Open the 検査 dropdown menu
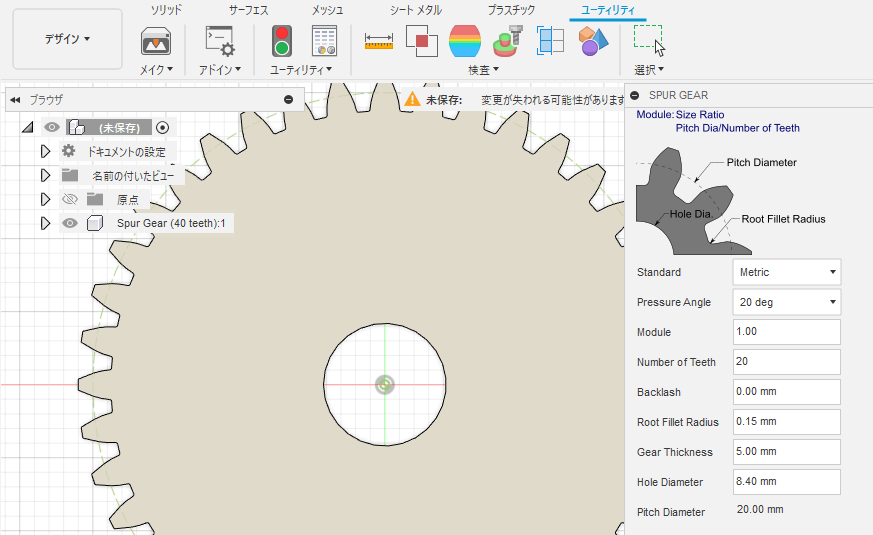 [x=483, y=70]
